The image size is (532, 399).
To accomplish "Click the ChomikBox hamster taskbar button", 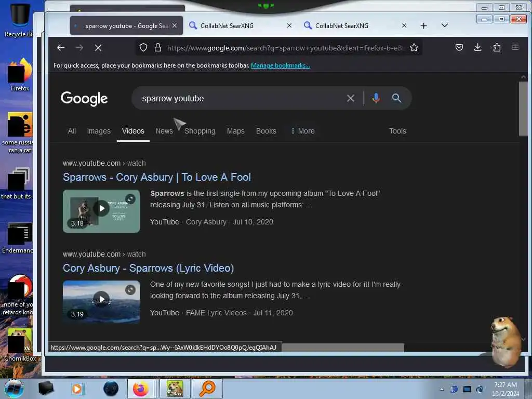I will [x=175, y=389].
